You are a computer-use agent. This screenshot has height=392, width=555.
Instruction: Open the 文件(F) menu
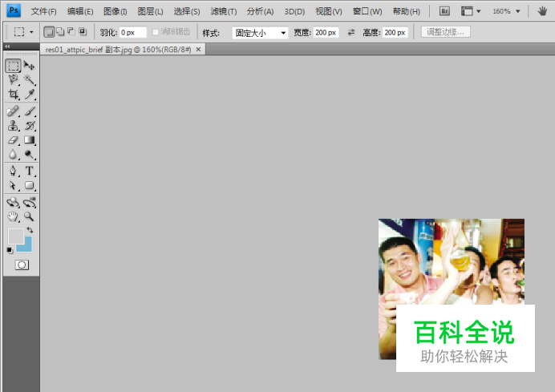click(x=43, y=12)
